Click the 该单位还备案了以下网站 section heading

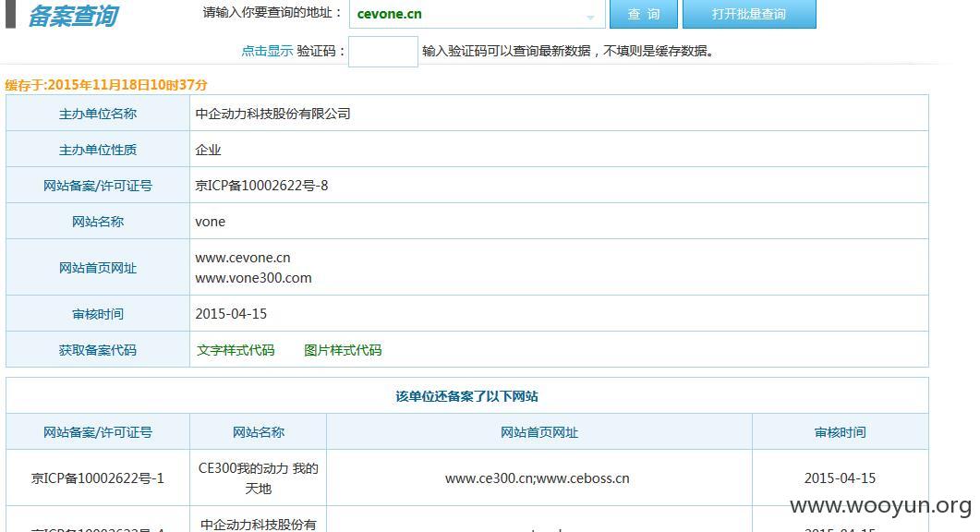pyautogui.click(x=466, y=396)
